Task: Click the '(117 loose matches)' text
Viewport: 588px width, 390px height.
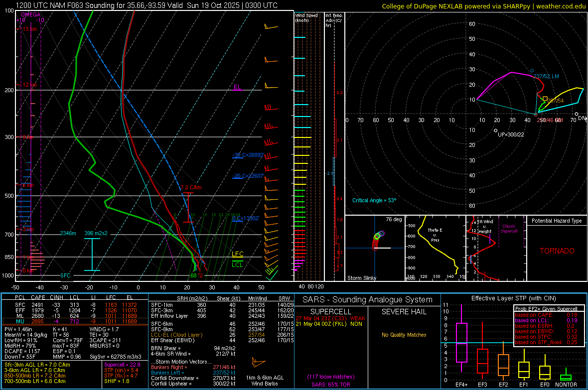Action: 331,377
